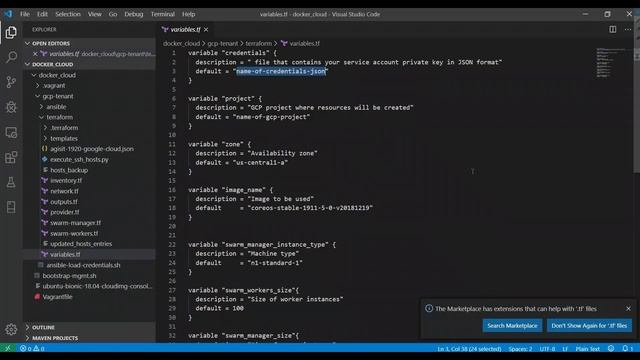Collapse the Open Editors section
Screen dimensions: 640x360
tap(27, 43)
